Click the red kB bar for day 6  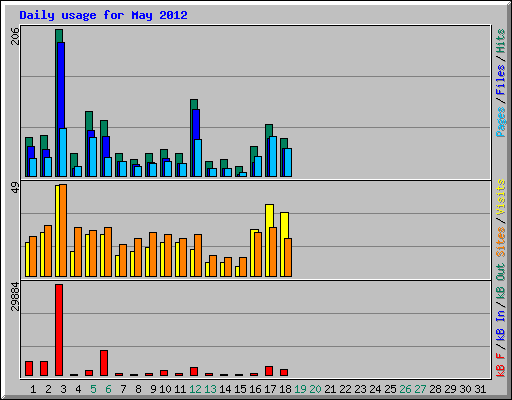(104, 363)
